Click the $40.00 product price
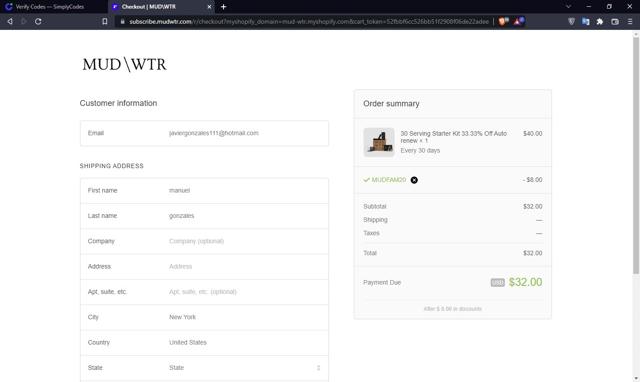 pos(533,133)
